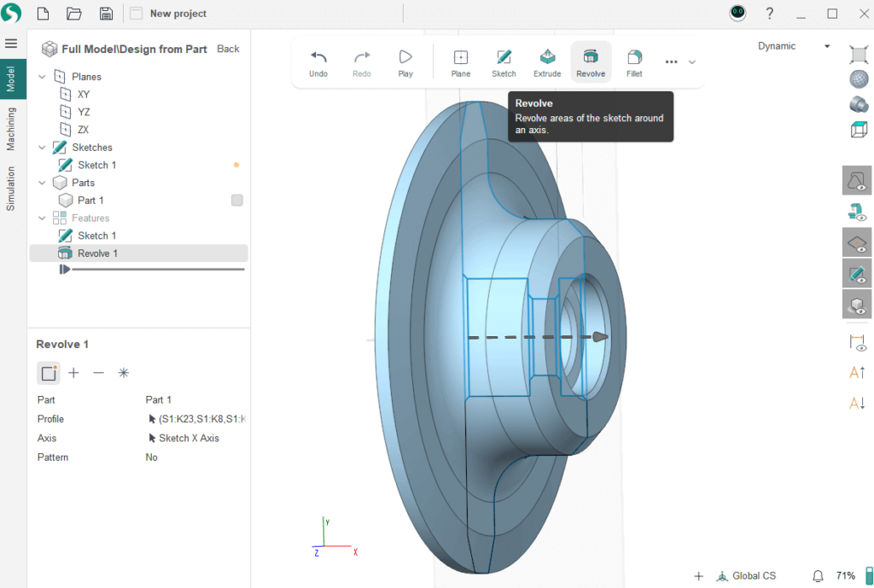Toggle machine visibility eye icon

click(857, 211)
